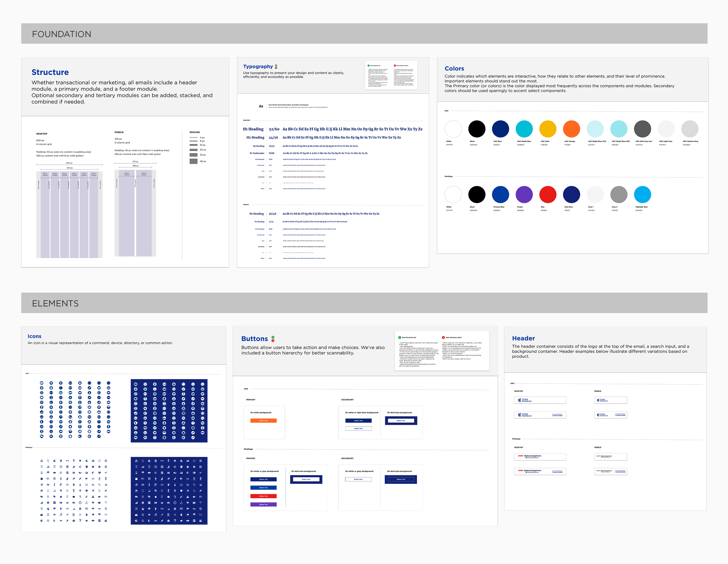
Task: Click the "FOUNDATION" banner title
Action: pyautogui.click(x=62, y=34)
